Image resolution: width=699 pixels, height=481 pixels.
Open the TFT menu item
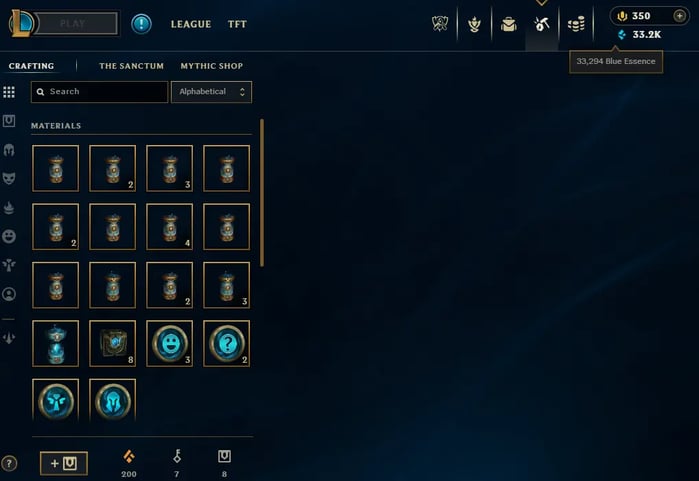(x=237, y=24)
